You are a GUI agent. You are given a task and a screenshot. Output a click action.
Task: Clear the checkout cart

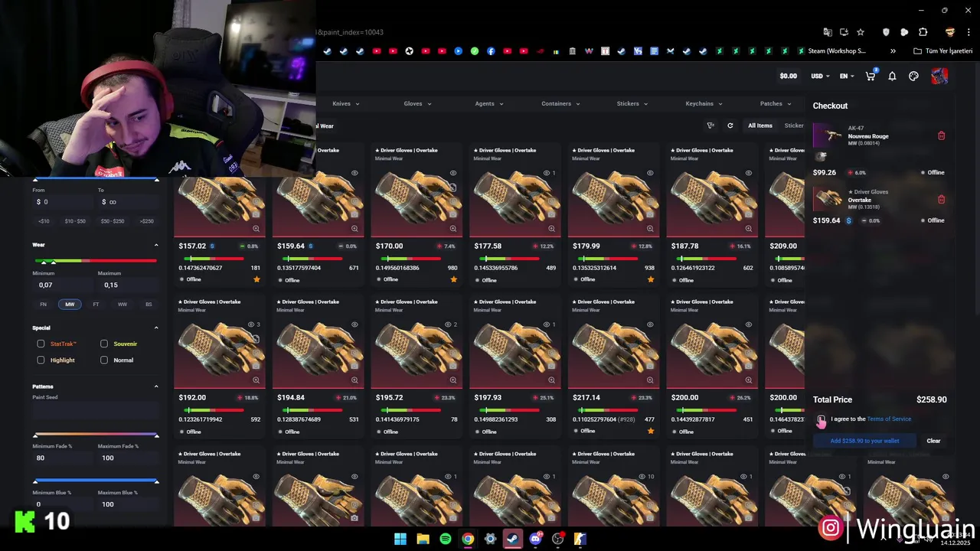click(933, 441)
